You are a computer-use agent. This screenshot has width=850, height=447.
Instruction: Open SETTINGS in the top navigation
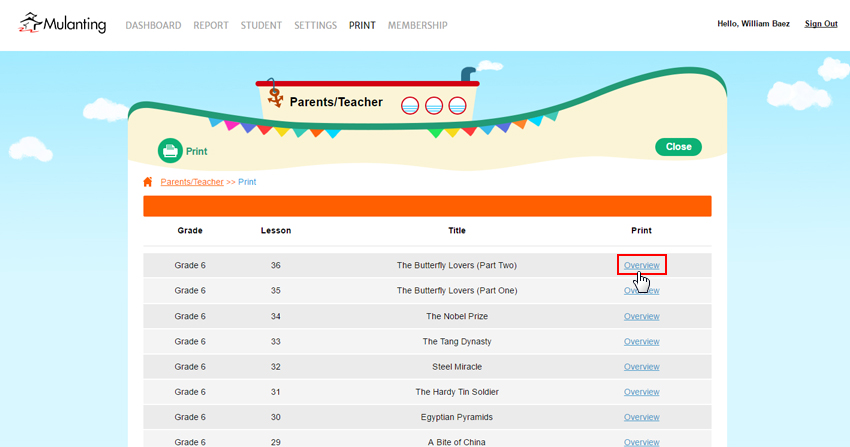point(315,25)
